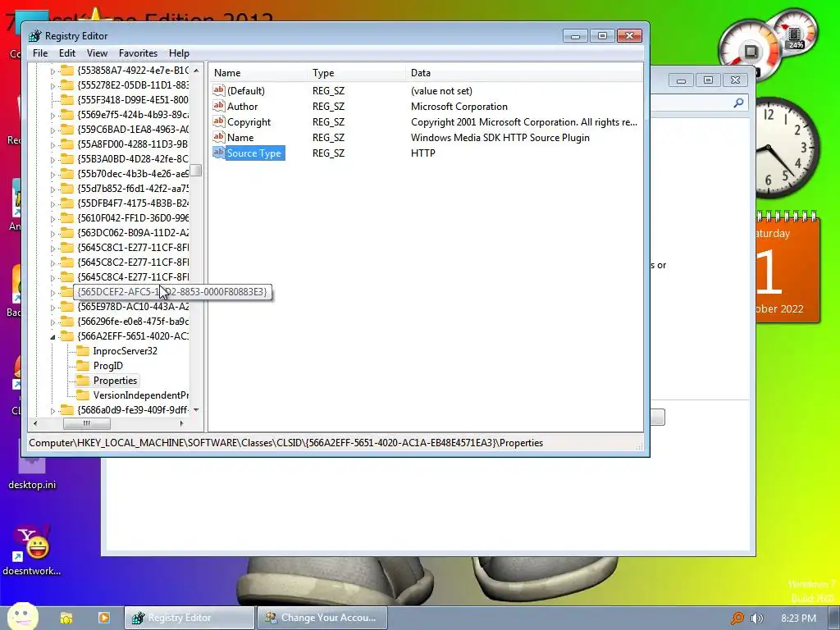Click the HTTP data value

point(422,153)
